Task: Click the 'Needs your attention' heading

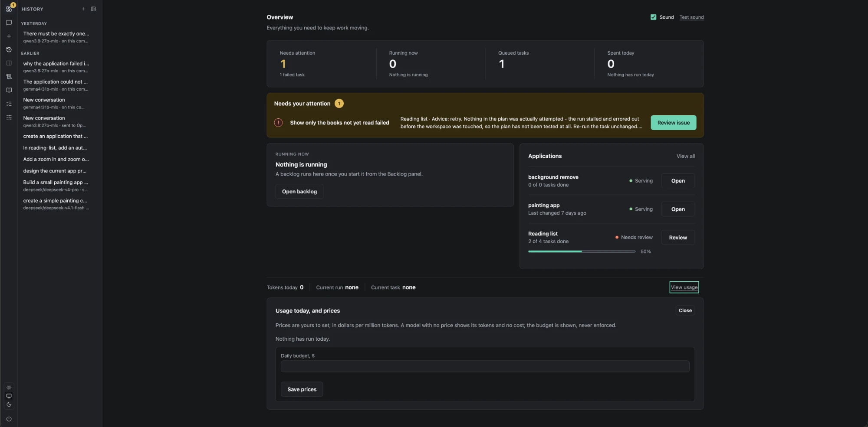Action: point(302,104)
